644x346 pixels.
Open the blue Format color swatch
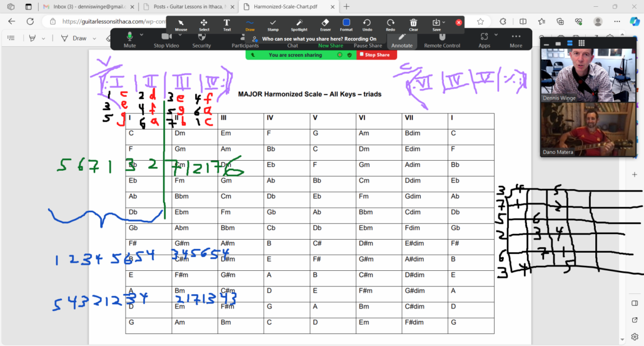[346, 23]
